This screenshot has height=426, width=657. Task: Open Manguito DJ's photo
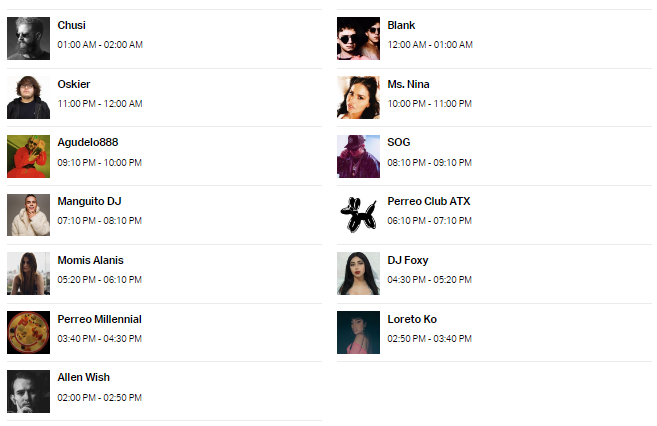[28, 215]
